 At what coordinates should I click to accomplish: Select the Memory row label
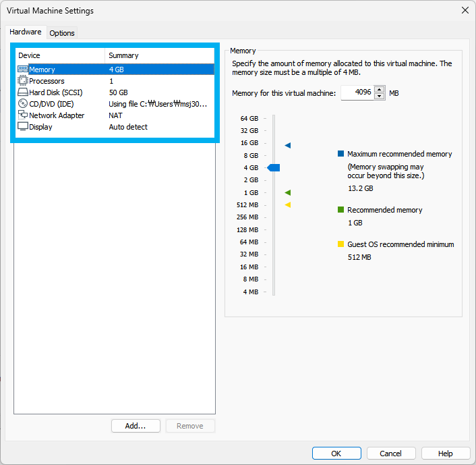click(x=42, y=70)
